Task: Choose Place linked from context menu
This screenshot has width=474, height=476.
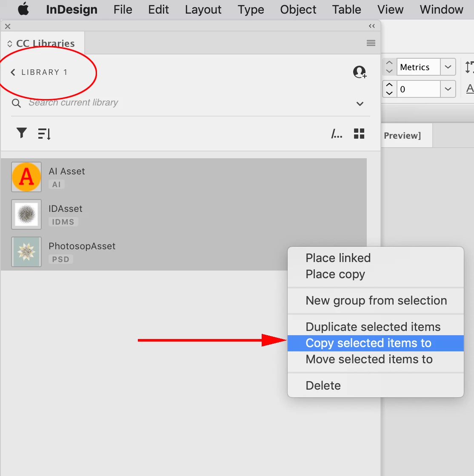Action: 376,258
